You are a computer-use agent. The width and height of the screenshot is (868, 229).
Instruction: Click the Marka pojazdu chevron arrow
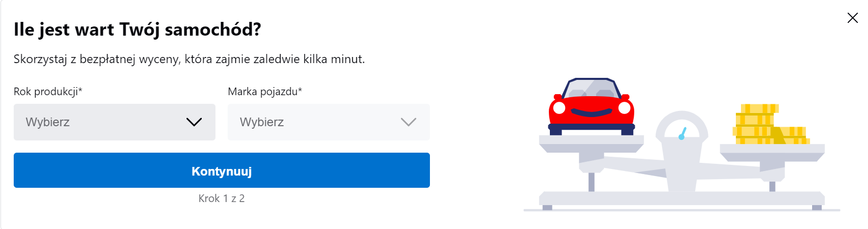point(408,122)
